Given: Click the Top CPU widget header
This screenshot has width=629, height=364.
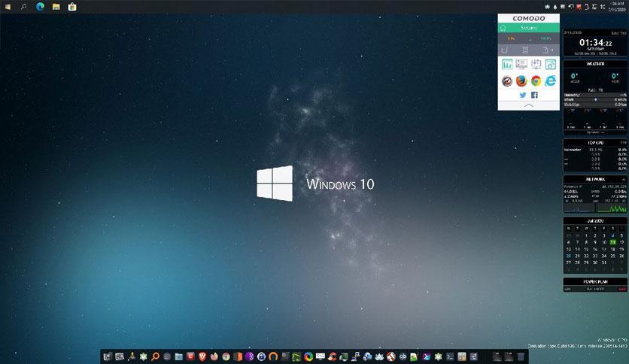Looking at the screenshot, I should [x=595, y=143].
